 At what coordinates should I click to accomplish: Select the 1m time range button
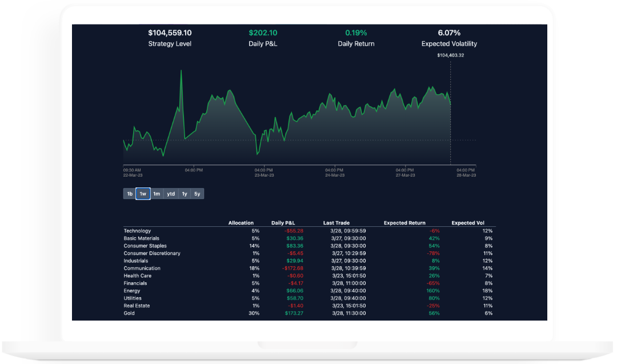[157, 194]
